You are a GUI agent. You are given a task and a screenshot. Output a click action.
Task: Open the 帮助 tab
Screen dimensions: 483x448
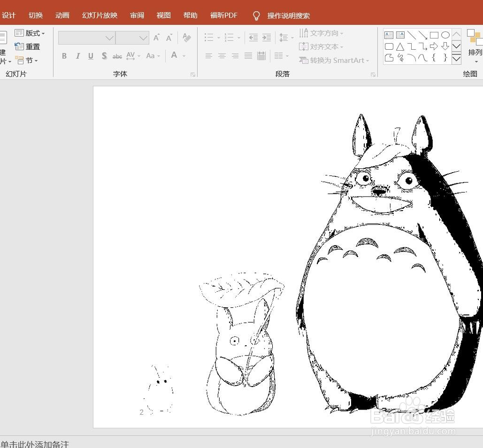(190, 15)
